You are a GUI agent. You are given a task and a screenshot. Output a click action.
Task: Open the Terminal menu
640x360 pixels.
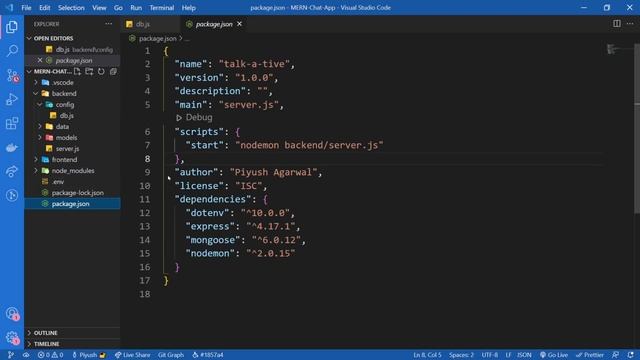(x=162, y=8)
